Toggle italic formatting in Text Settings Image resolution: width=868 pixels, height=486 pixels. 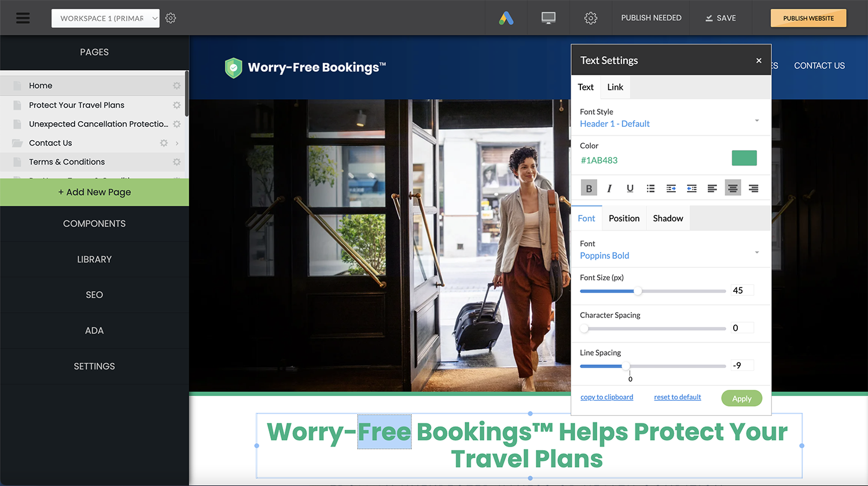pyautogui.click(x=609, y=188)
